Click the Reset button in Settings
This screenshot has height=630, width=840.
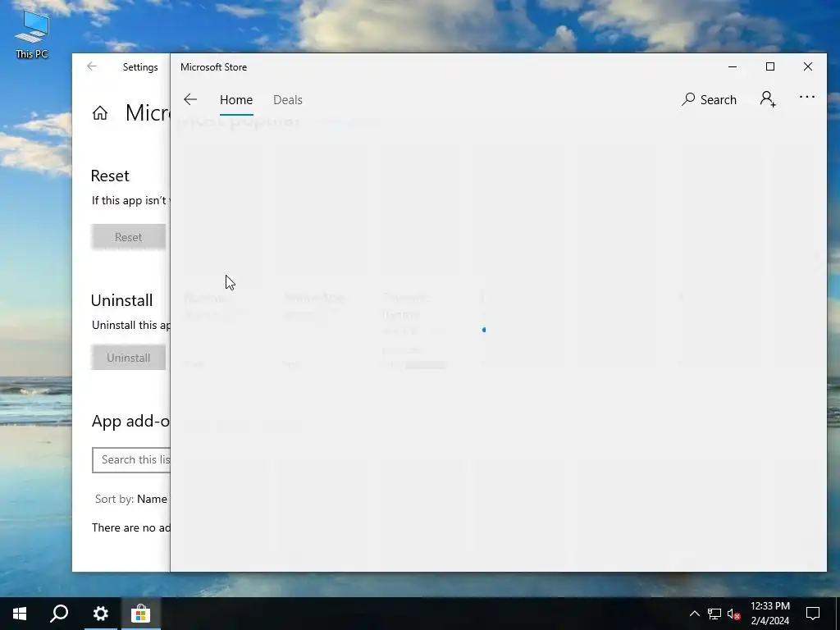pyautogui.click(x=129, y=237)
